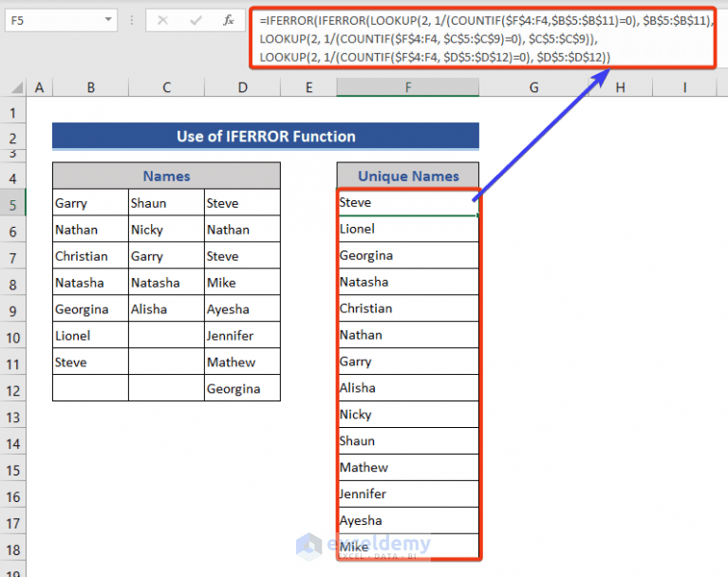Select column G header
The width and height of the screenshot is (728, 577).
tap(534, 86)
